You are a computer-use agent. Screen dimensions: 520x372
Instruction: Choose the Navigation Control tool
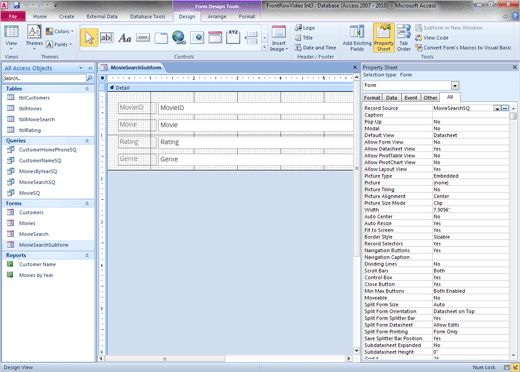tap(215, 38)
